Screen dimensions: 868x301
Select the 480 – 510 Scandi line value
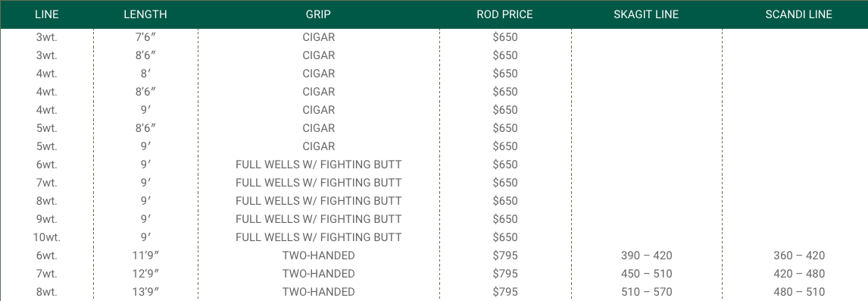point(799,292)
